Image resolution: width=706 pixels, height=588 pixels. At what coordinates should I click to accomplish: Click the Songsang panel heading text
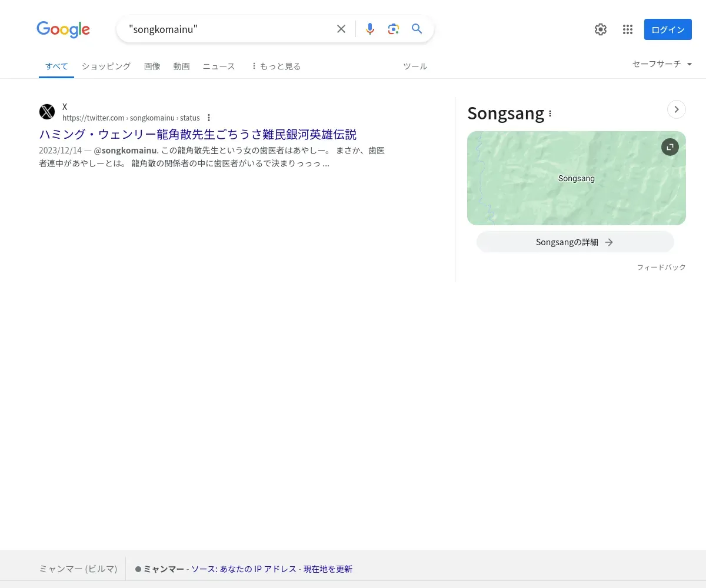(506, 113)
